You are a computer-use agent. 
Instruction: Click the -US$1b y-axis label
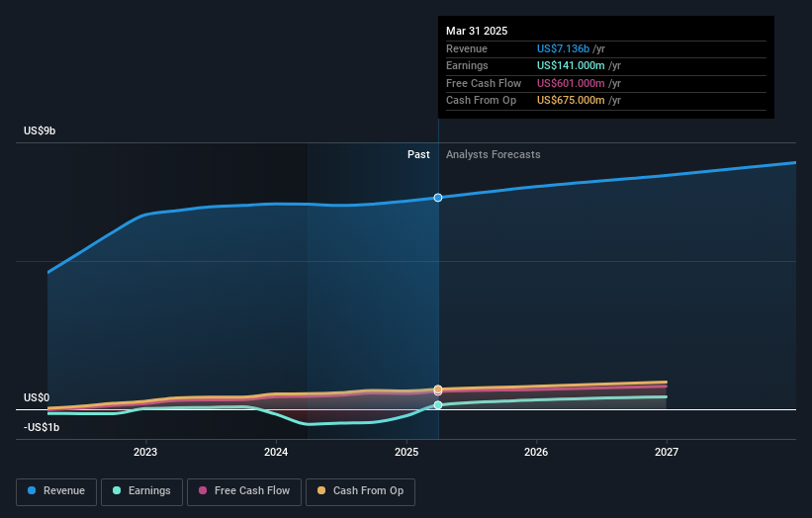pyautogui.click(x=42, y=427)
